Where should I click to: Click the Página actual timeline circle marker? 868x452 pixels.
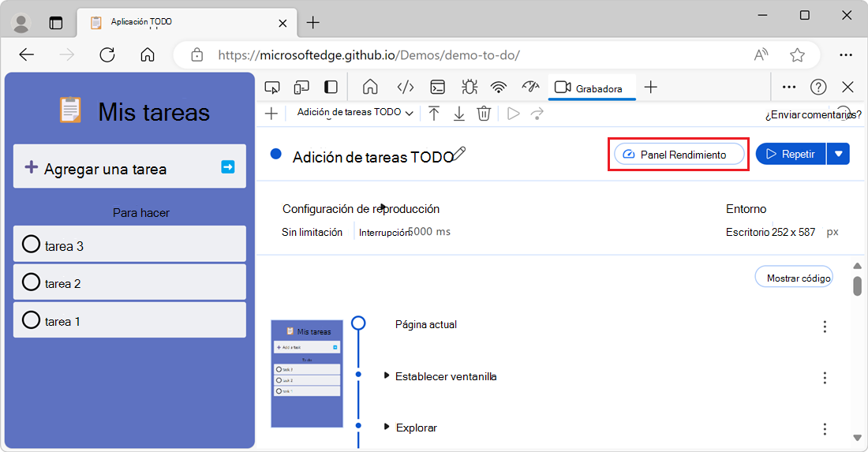click(359, 323)
